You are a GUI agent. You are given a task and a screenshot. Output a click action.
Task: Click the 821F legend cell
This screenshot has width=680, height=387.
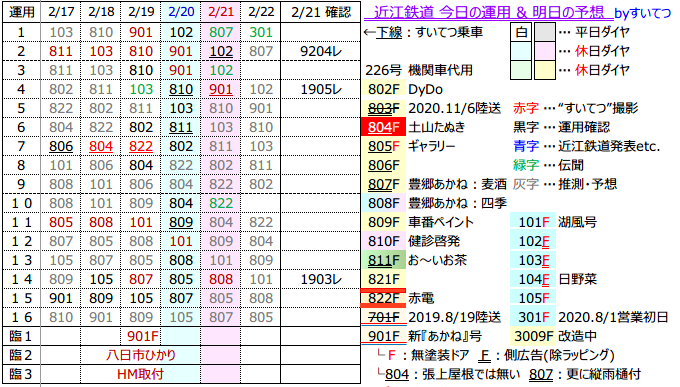coord(384,279)
